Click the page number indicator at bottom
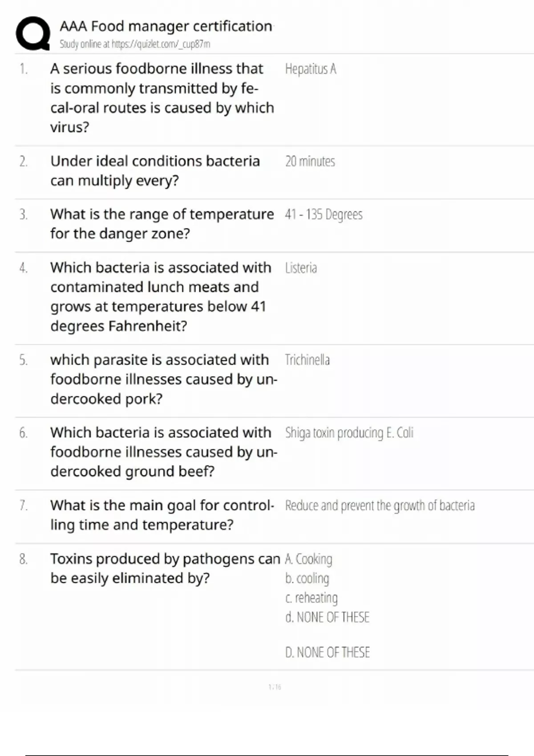The height and width of the screenshot is (756, 534). pos(275,687)
